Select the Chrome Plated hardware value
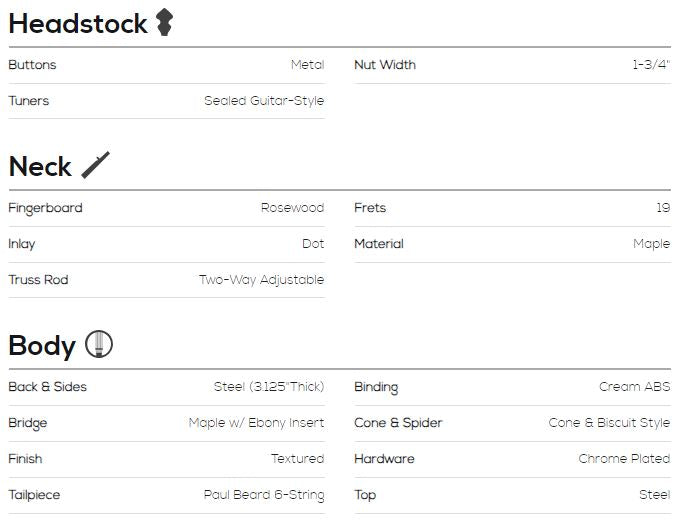Screen dimensions: 680x532 (624, 459)
